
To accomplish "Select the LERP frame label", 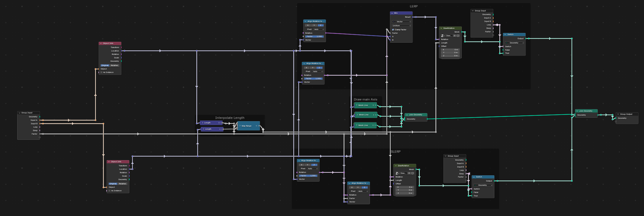I will (414, 6).
